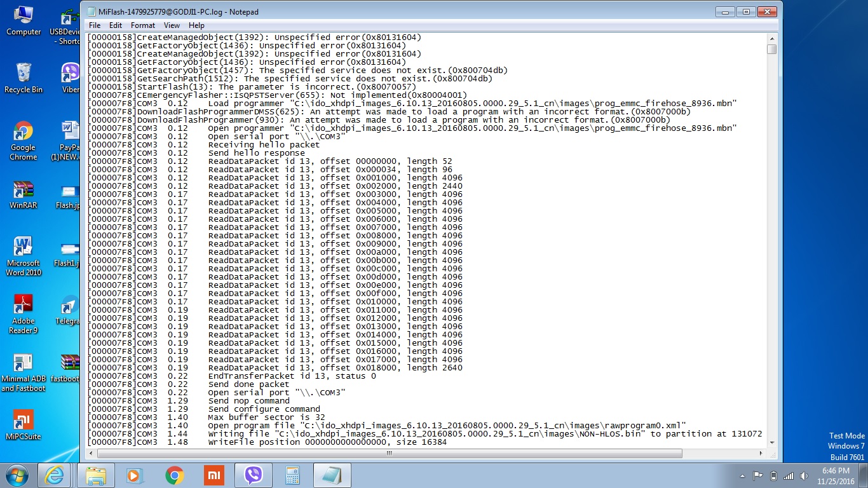Open the WinRAR desktop shortcut
This screenshot has width=868, height=488.
[x=24, y=194]
